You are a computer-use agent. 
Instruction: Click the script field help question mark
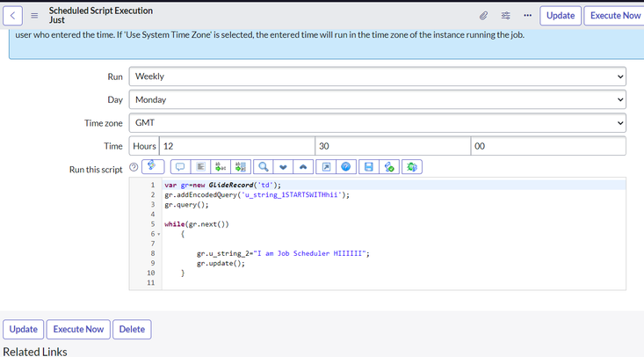134,167
